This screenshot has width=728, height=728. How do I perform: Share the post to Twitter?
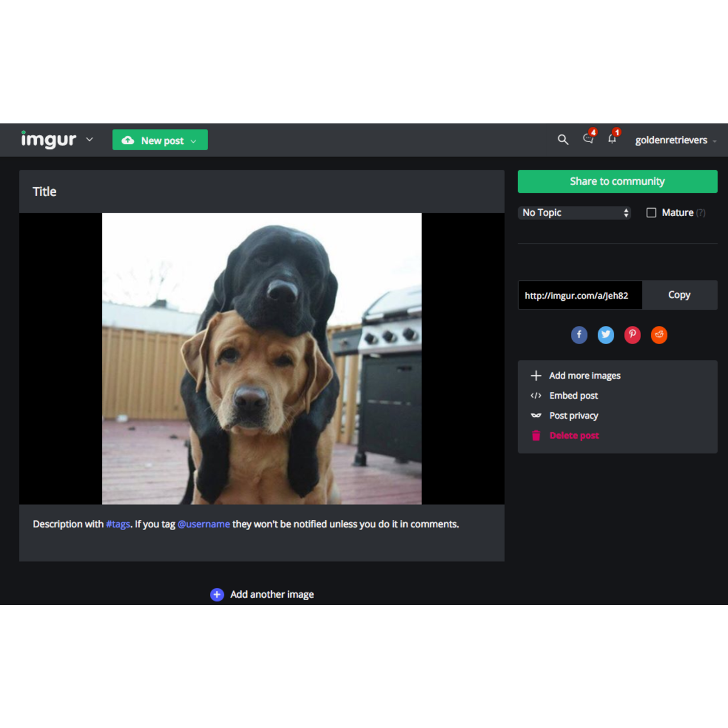pos(606,335)
